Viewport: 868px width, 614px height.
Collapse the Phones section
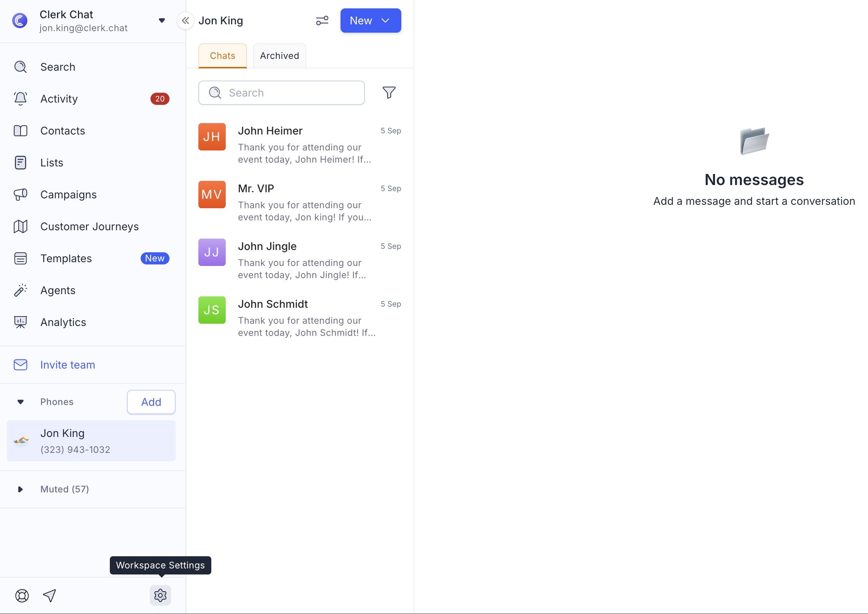[x=21, y=402]
